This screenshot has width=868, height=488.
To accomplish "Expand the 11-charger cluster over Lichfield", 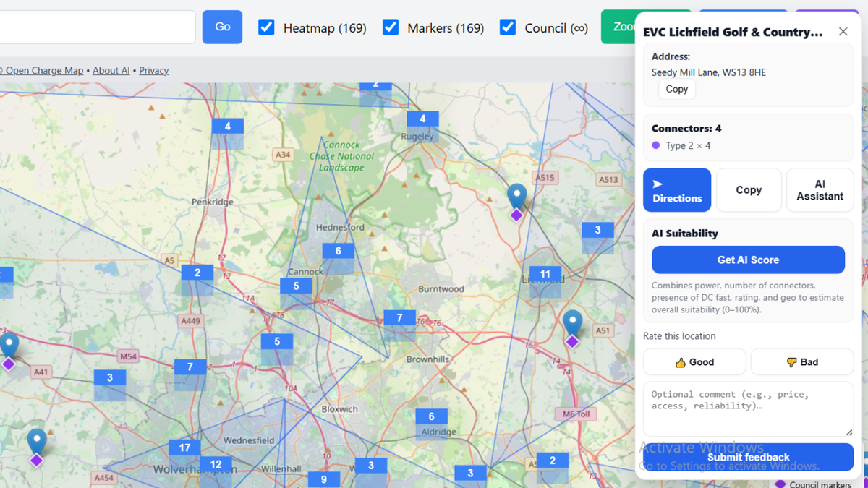I will 545,275.
